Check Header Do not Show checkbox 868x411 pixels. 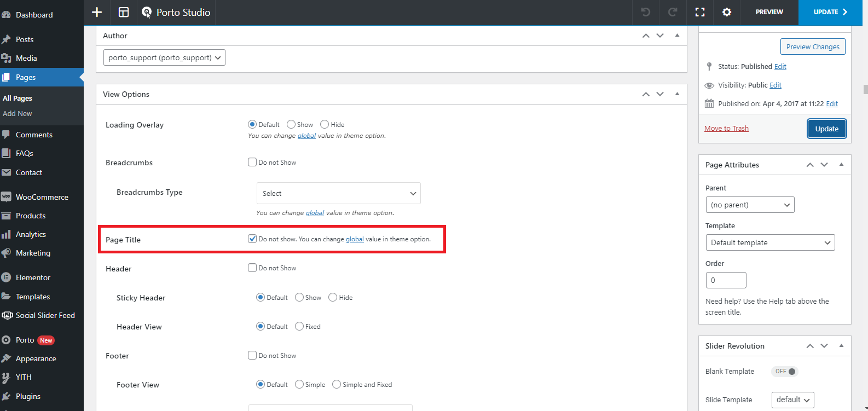coord(252,268)
